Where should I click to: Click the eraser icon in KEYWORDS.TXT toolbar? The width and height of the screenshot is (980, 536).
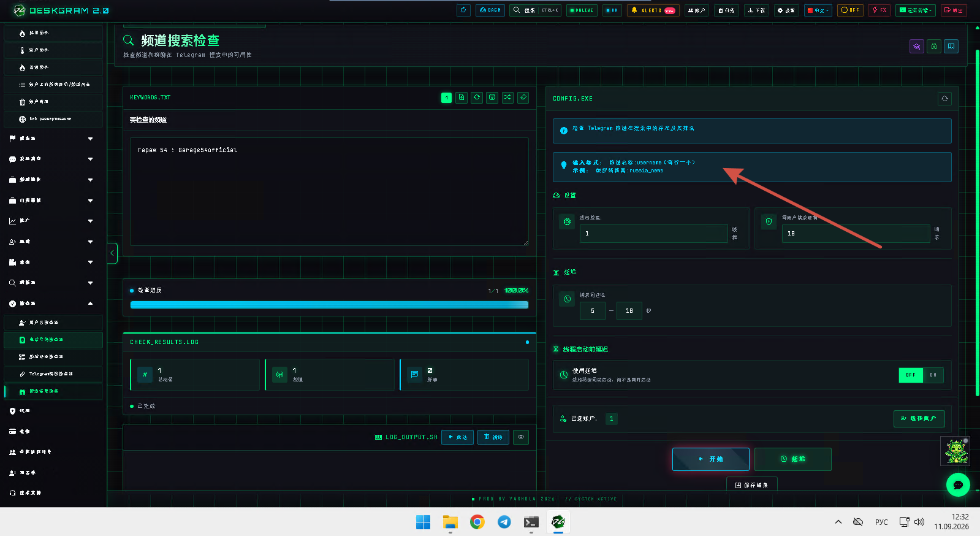click(x=523, y=98)
